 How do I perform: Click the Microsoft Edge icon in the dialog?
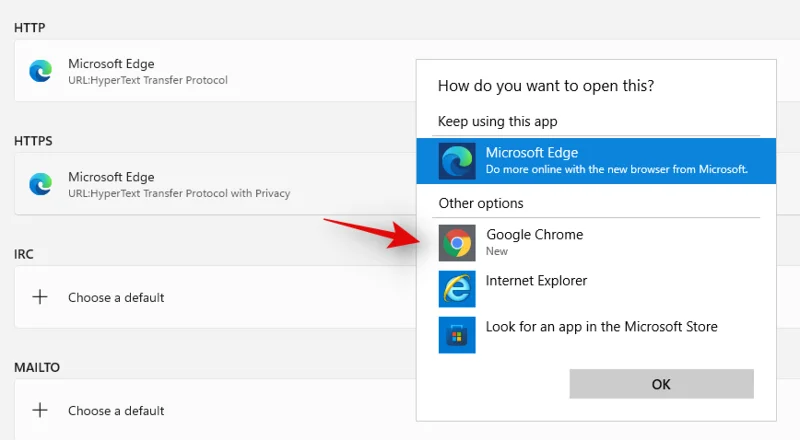pyautogui.click(x=457, y=161)
